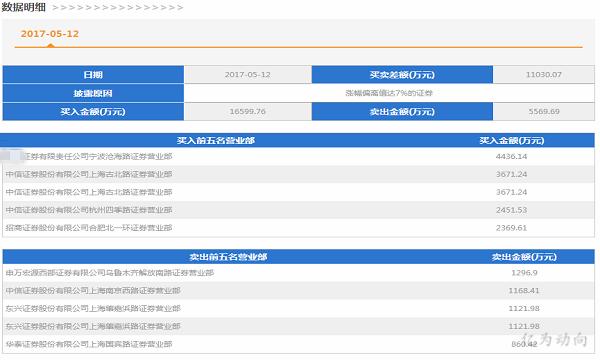Select the amount 1296.9
Viewport: 600px width, 360px height.
point(524,273)
